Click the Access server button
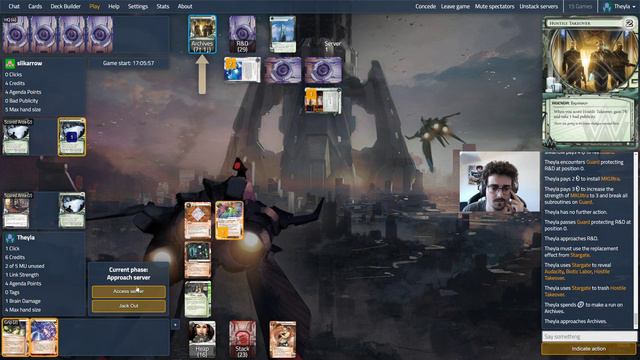Viewport: 640px width, 360px height. [129, 291]
